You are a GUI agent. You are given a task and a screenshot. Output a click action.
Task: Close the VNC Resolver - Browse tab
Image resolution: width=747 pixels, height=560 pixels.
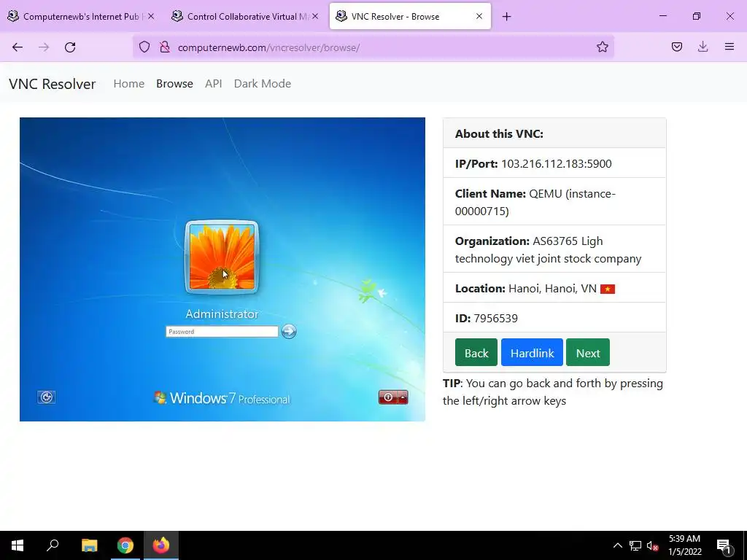tap(479, 16)
